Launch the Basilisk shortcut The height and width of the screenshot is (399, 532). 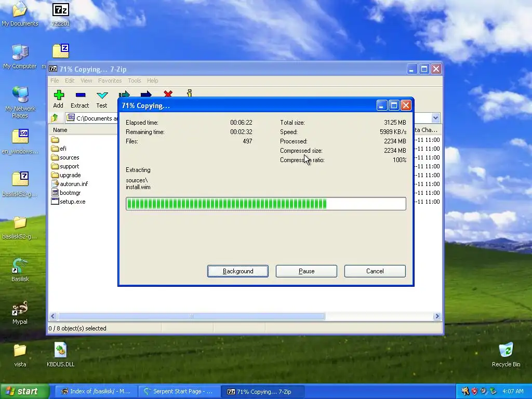(x=20, y=270)
